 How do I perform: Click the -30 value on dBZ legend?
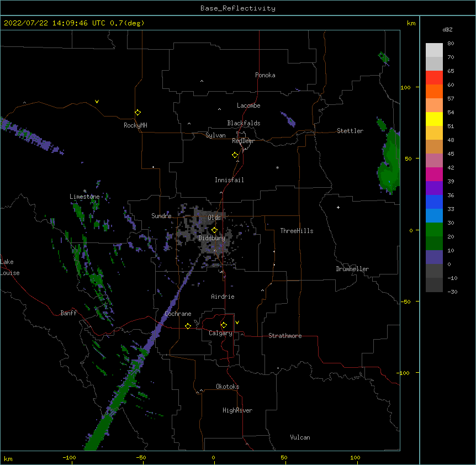pos(452,292)
